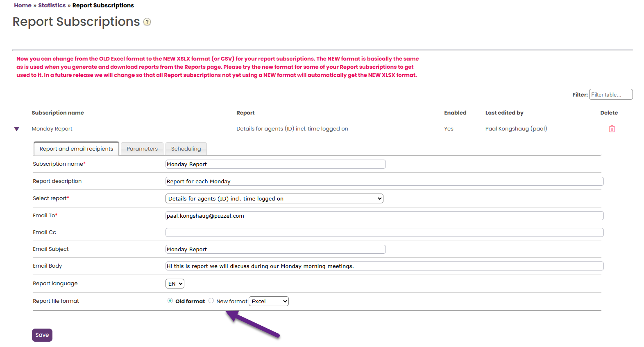Switch to the Scheduling tab
This screenshot has height=347, width=644.
click(x=186, y=149)
